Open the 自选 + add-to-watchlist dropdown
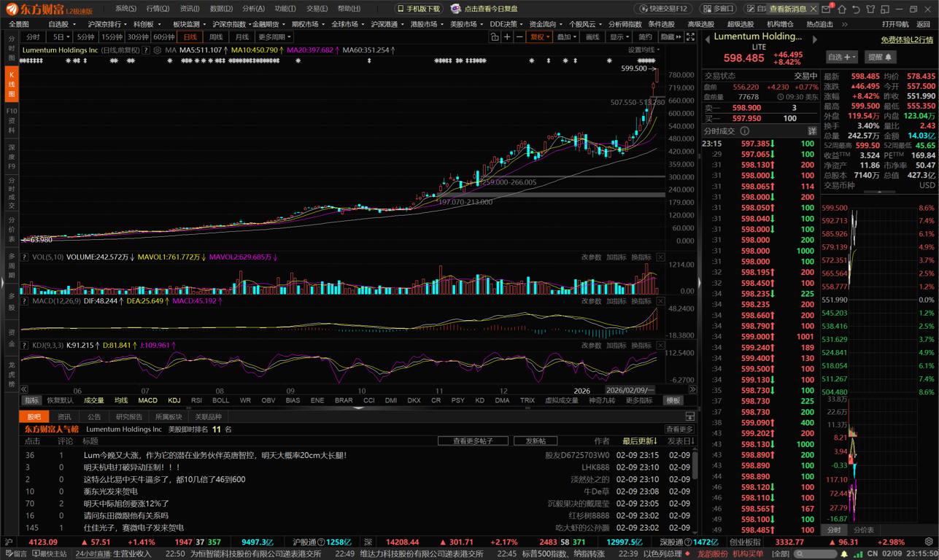The height and width of the screenshot is (560, 939). pos(841,57)
